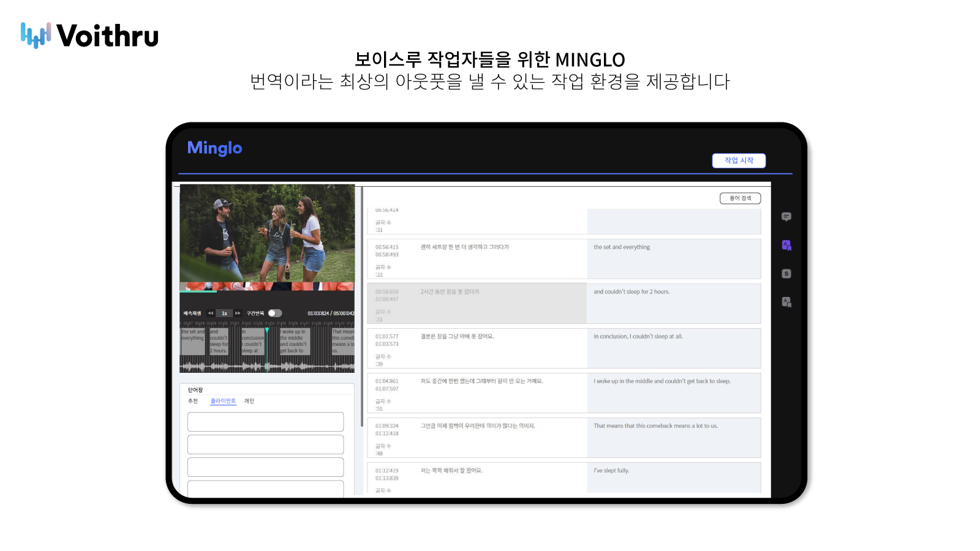
Task: Switch to the 개인 glossary tab
Action: tap(249, 401)
